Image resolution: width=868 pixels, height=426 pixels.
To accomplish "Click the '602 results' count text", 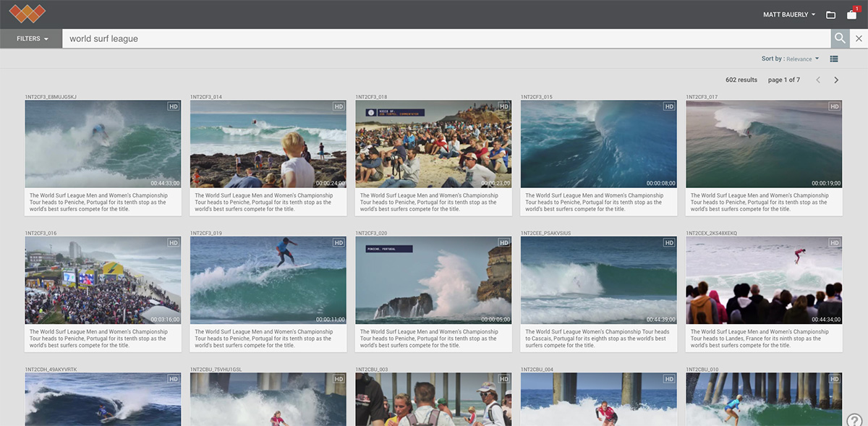I will (x=741, y=80).
